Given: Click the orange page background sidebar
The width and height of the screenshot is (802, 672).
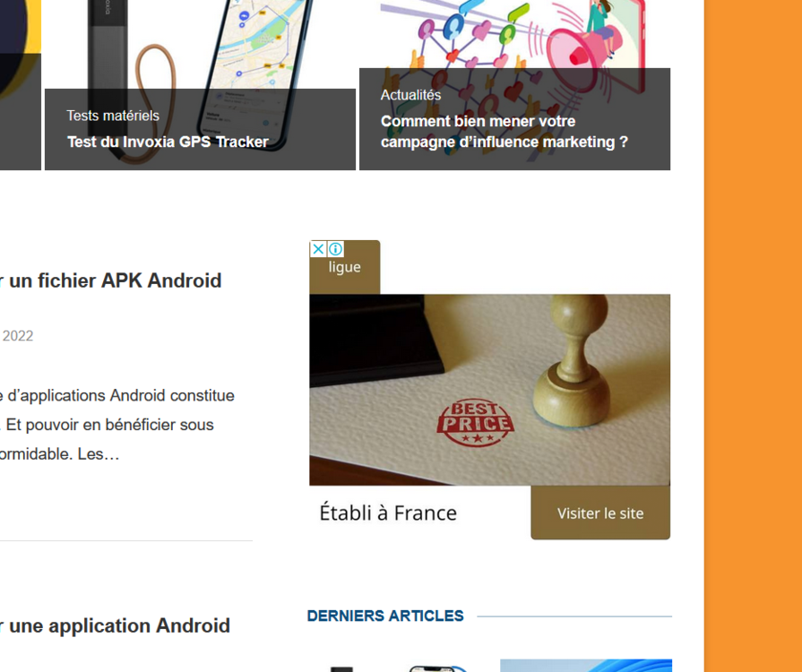Looking at the screenshot, I should click(753, 336).
